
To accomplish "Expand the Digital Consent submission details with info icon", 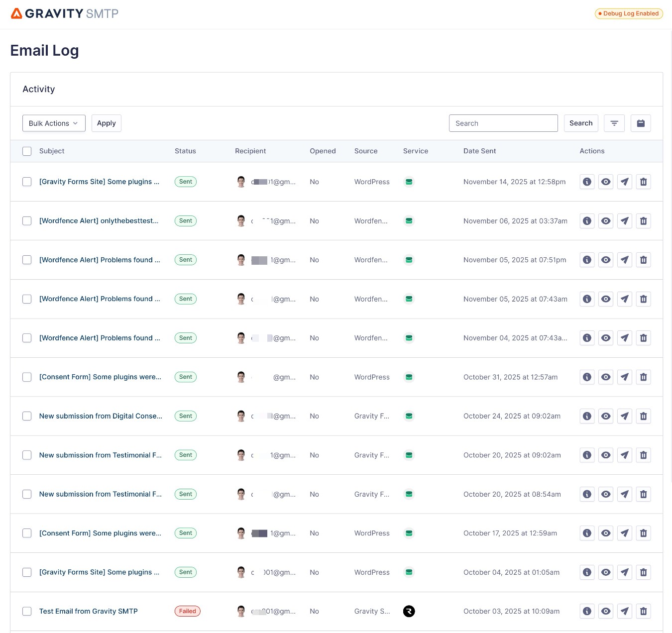I will 587,416.
